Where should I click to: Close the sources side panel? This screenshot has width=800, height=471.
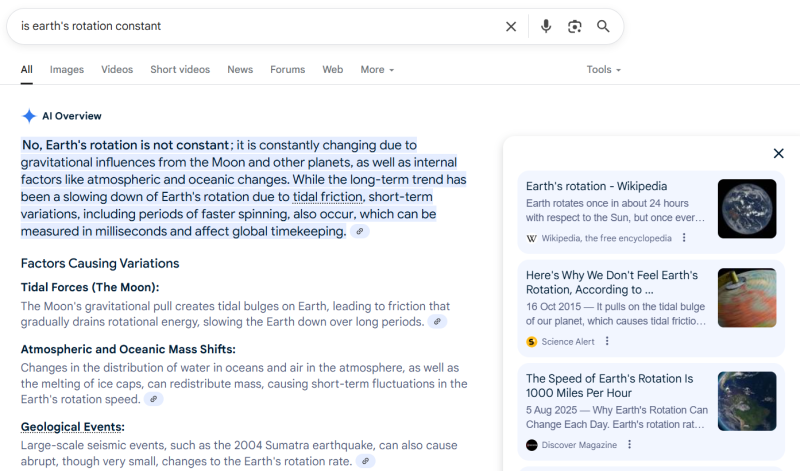(x=779, y=153)
